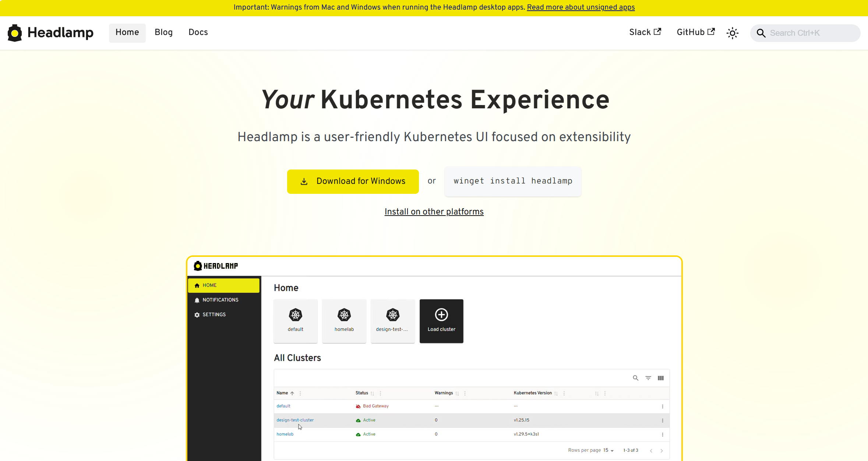
Task: Click the HEADLAMP logo in the app preview
Action: pos(216,266)
